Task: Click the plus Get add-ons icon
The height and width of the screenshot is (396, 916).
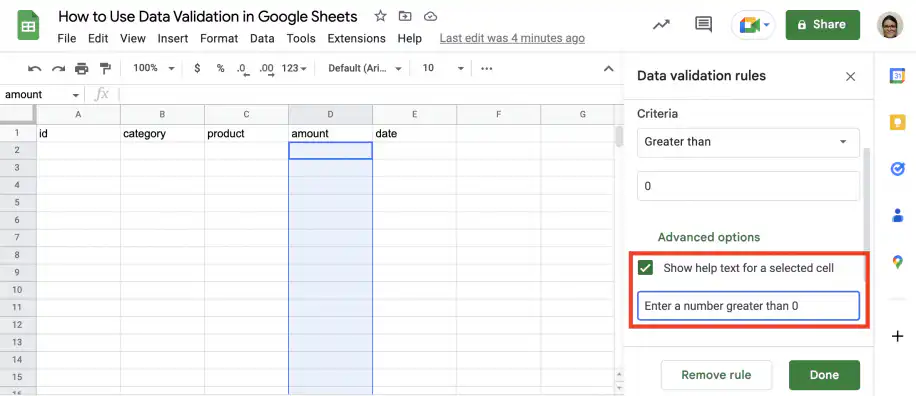Action: tap(897, 336)
